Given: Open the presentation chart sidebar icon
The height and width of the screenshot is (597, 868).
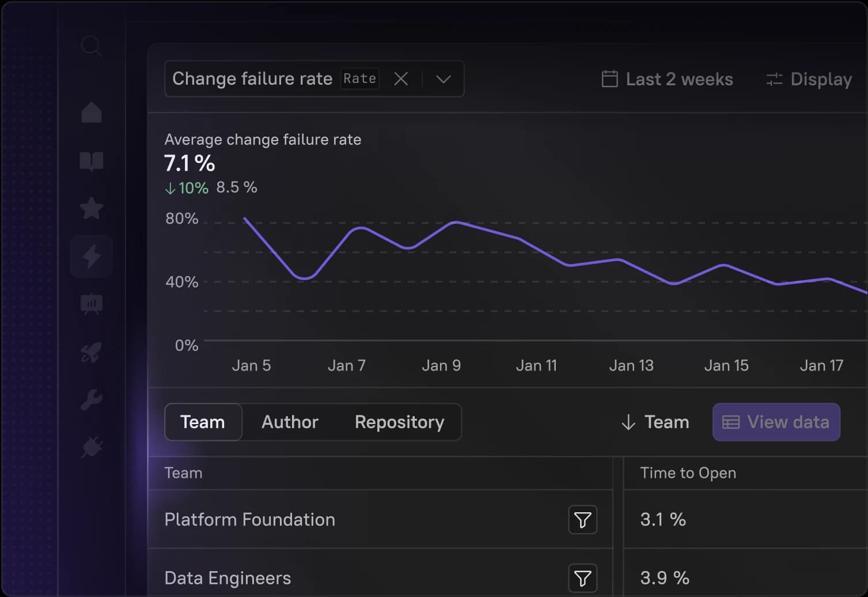Looking at the screenshot, I should pyautogui.click(x=91, y=304).
